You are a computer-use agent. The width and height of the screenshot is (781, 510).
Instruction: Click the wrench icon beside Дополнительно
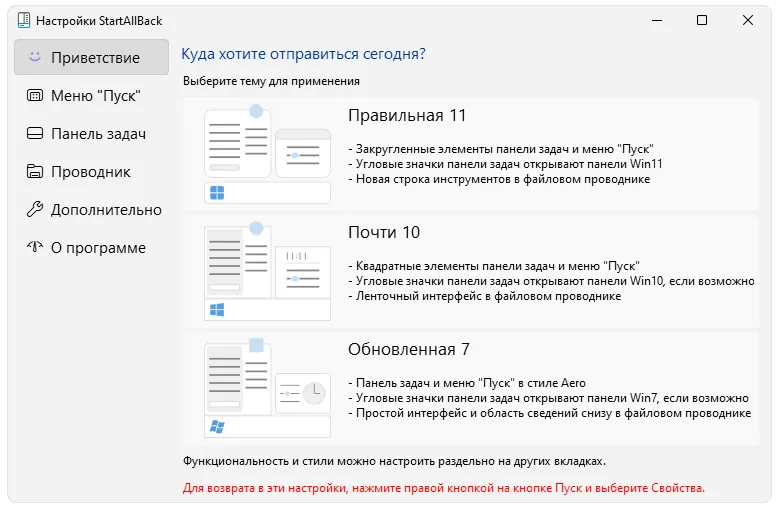pos(34,209)
